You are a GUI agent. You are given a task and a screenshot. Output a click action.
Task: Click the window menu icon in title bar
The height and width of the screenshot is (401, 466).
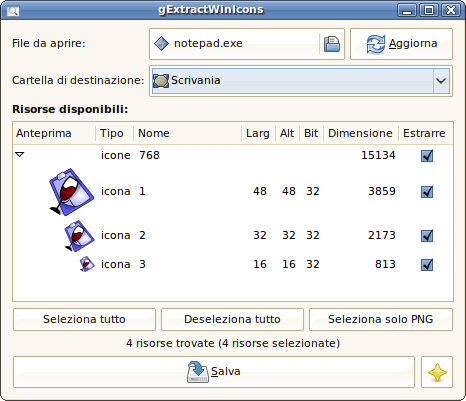coord(13,11)
